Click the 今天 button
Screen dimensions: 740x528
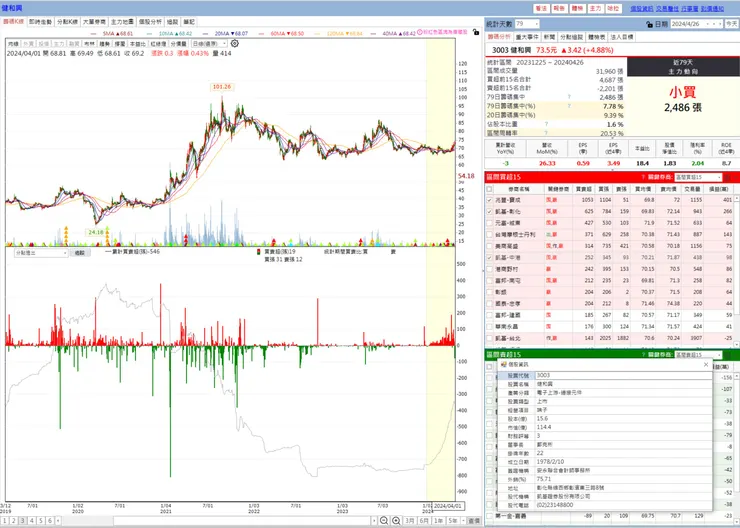(x=732, y=24)
